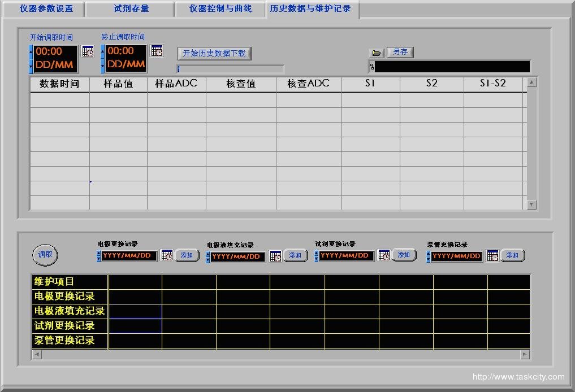Click 添加 next to 泵管更换记录 date
The height and width of the screenshot is (392, 575).
(x=512, y=255)
